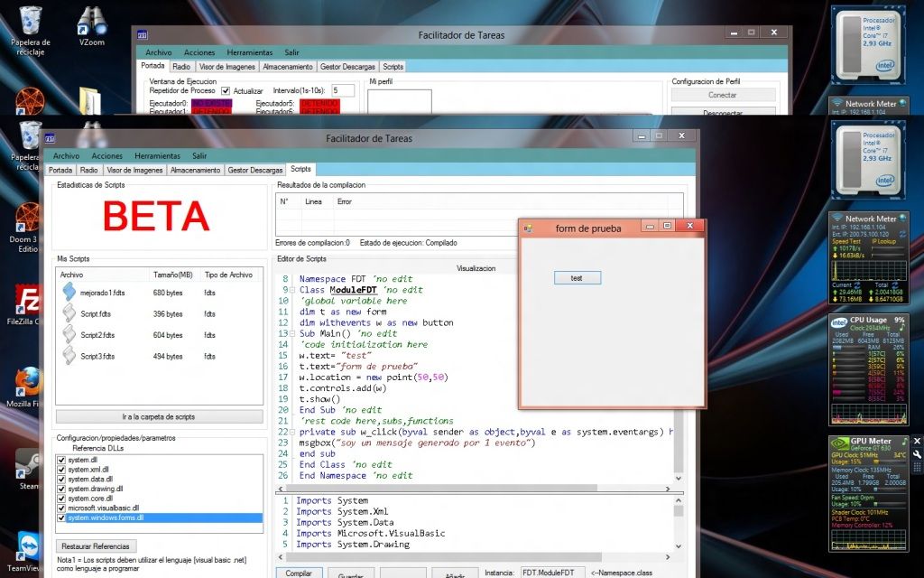The height and width of the screenshot is (578, 924).
Task: Select the Doom 3 desktop shortcut icon
Action: (x=28, y=217)
